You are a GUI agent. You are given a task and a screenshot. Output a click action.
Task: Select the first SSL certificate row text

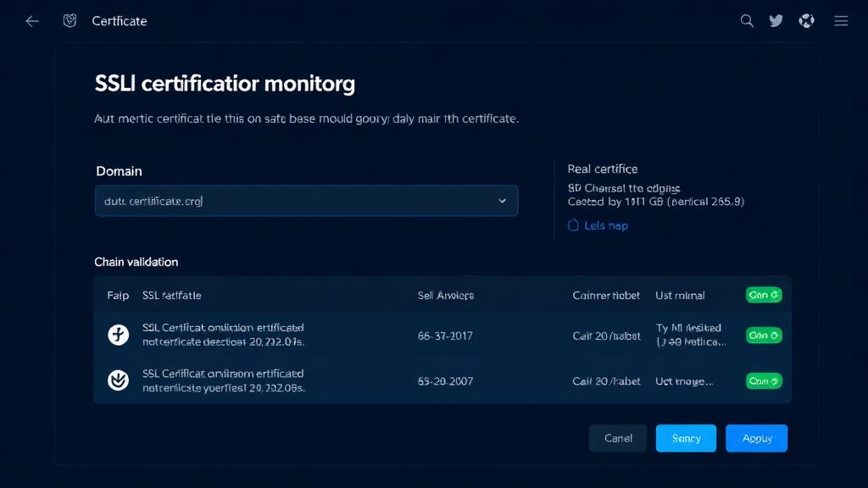pos(223,335)
